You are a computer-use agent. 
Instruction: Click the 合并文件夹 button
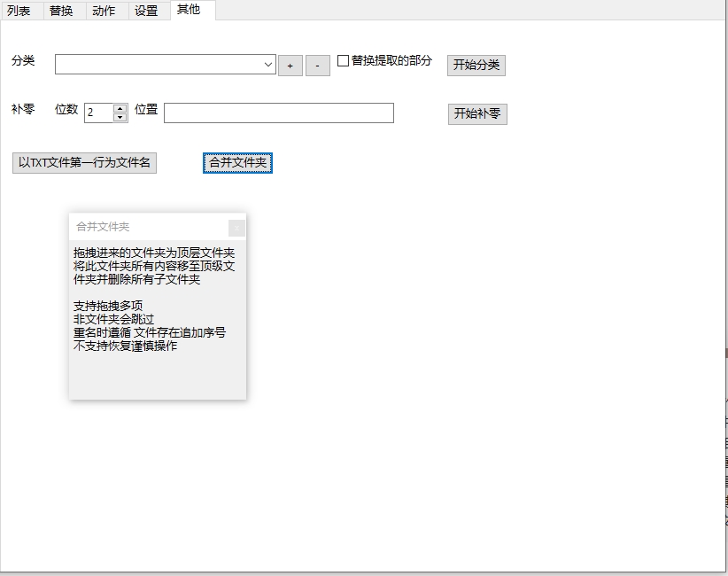(x=237, y=163)
